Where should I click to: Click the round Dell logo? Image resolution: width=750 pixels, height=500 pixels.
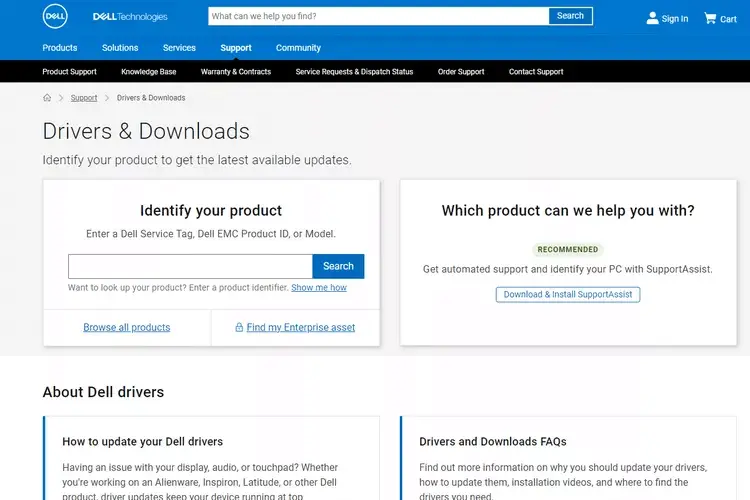(55, 16)
